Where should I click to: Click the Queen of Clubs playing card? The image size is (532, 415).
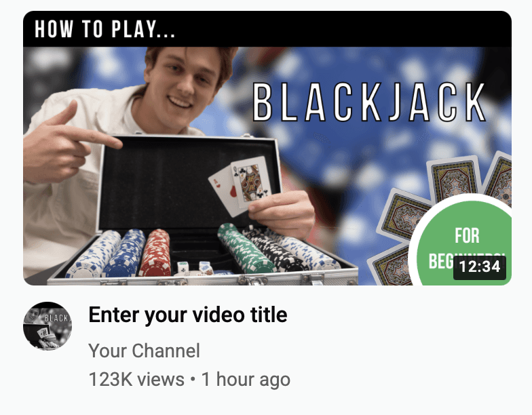(x=250, y=182)
